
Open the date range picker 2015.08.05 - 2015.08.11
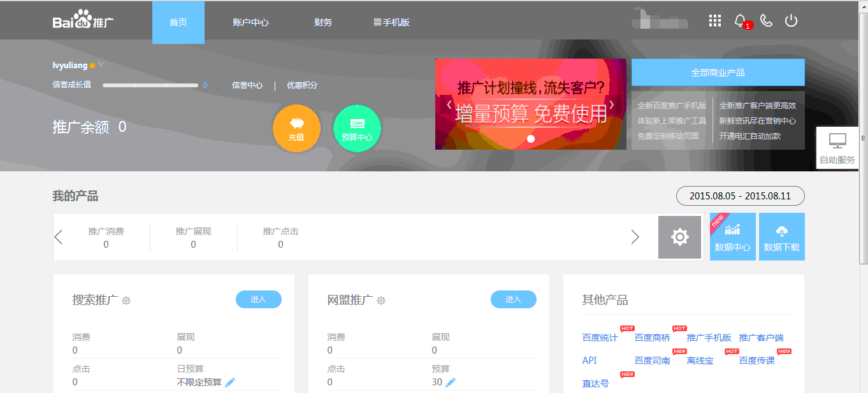click(x=740, y=196)
